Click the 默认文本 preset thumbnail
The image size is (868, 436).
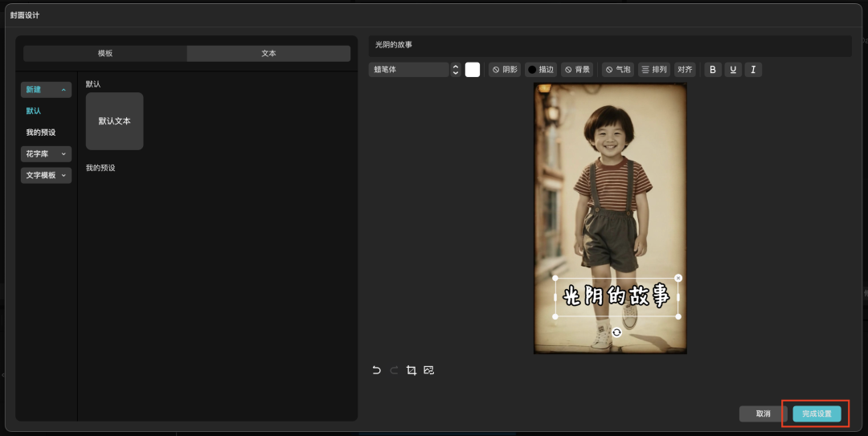point(115,121)
